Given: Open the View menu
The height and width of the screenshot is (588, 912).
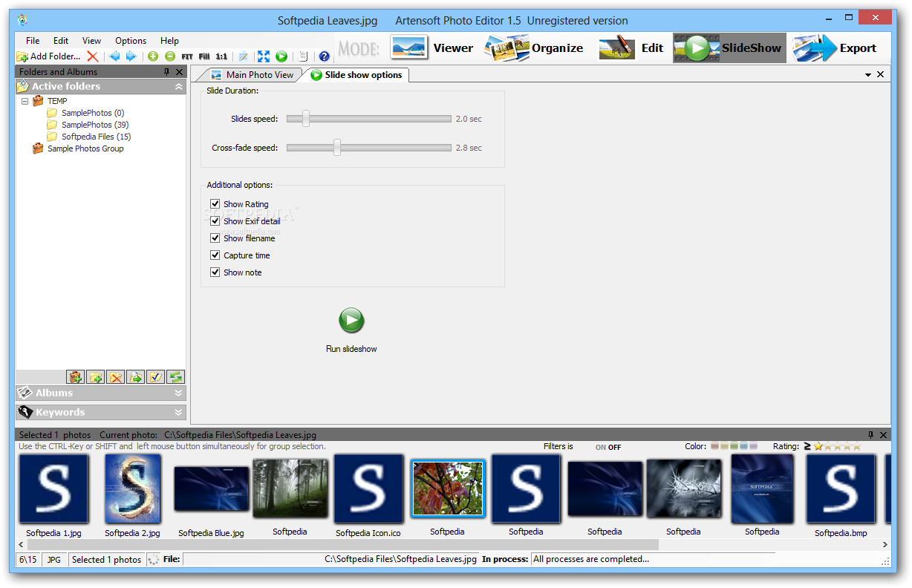Looking at the screenshot, I should (92, 41).
